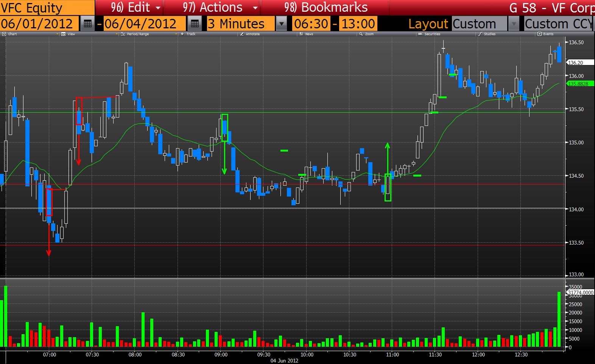Click the Events asterisk icon
Image resolution: width=595 pixels, height=364 pixels.
click(x=539, y=34)
